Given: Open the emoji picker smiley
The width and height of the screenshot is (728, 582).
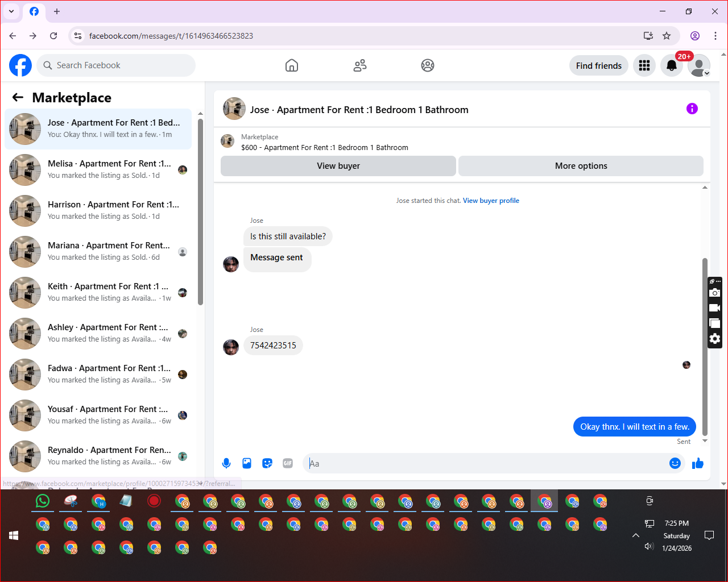Looking at the screenshot, I should 675,463.
